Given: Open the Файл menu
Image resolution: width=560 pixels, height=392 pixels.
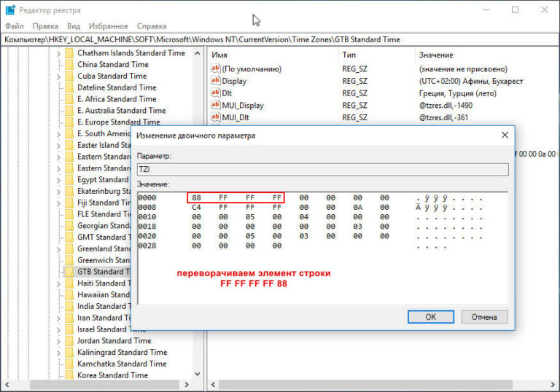Looking at the screenshot, I should 14,26.
